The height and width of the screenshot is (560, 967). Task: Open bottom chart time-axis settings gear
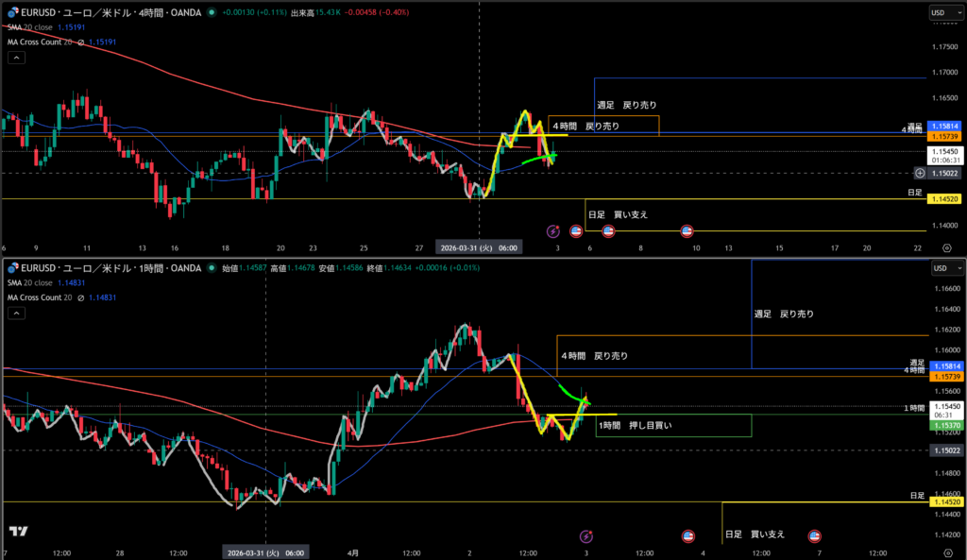click(946, 552)
